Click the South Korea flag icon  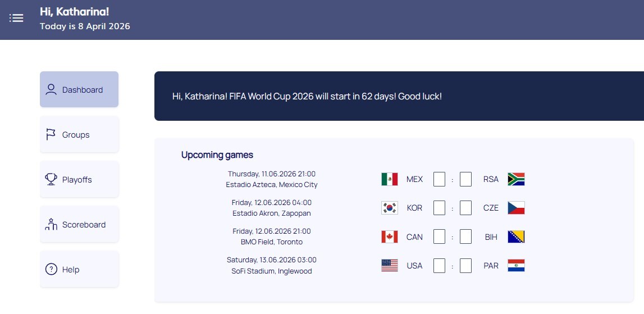(x=389, y=208)
